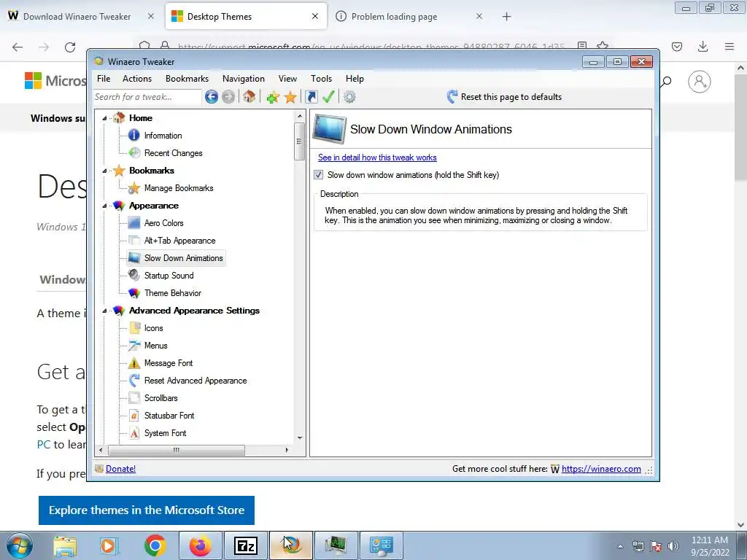
Task: Open Firefox downloads arrow icon
Action: 703,47
